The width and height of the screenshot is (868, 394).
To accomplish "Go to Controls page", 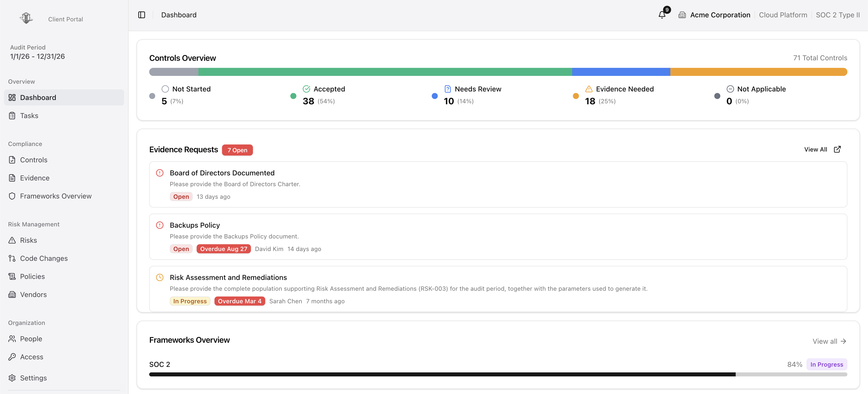I will point(64,160).
